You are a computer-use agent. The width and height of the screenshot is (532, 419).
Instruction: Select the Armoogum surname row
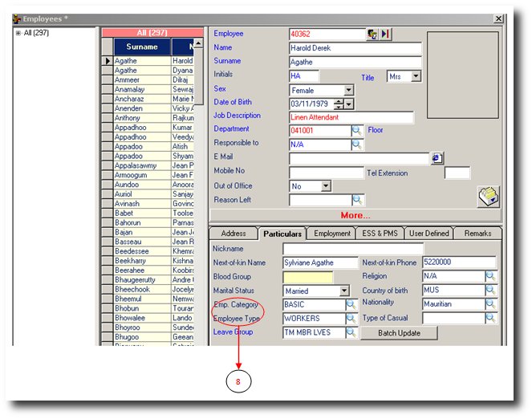pos(142,175)
